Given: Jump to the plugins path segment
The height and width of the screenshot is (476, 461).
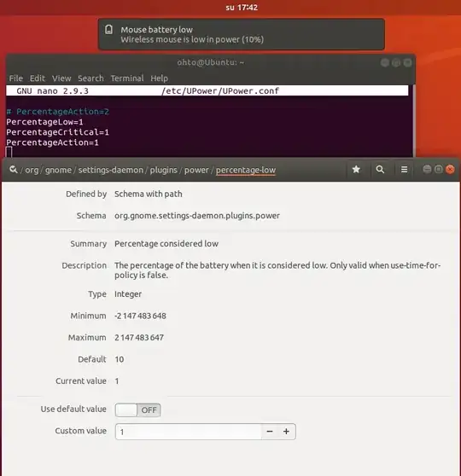Looking at the screenshot, I should pyautogui.click(x=164, y=170).
